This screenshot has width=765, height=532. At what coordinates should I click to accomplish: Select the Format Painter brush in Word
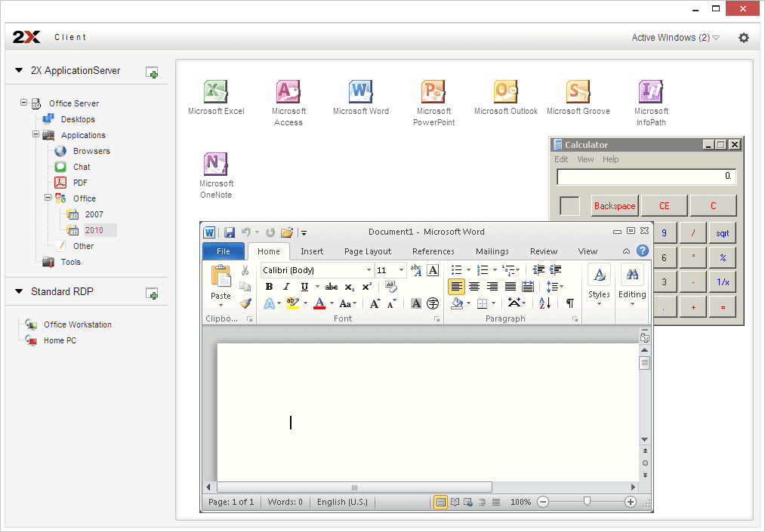click(245, 303)
